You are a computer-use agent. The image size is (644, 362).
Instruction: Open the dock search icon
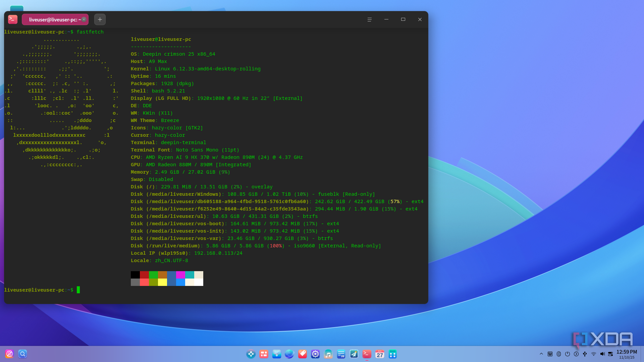pos(22,354)
